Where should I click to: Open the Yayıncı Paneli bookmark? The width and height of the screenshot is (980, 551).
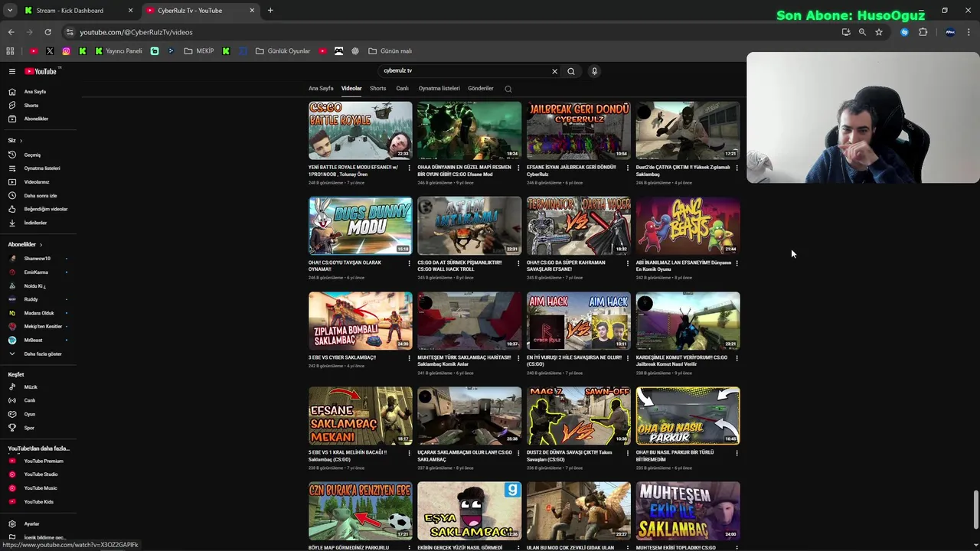(x=119, y=51)
